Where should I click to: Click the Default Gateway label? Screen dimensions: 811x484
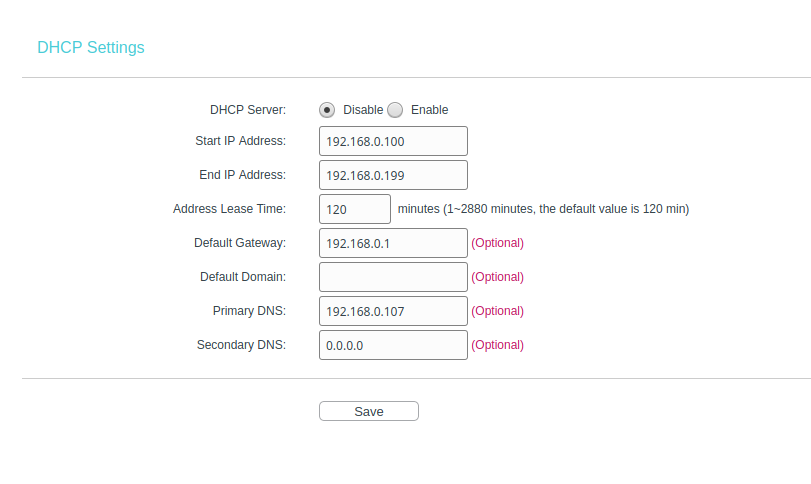coord(240,243)
